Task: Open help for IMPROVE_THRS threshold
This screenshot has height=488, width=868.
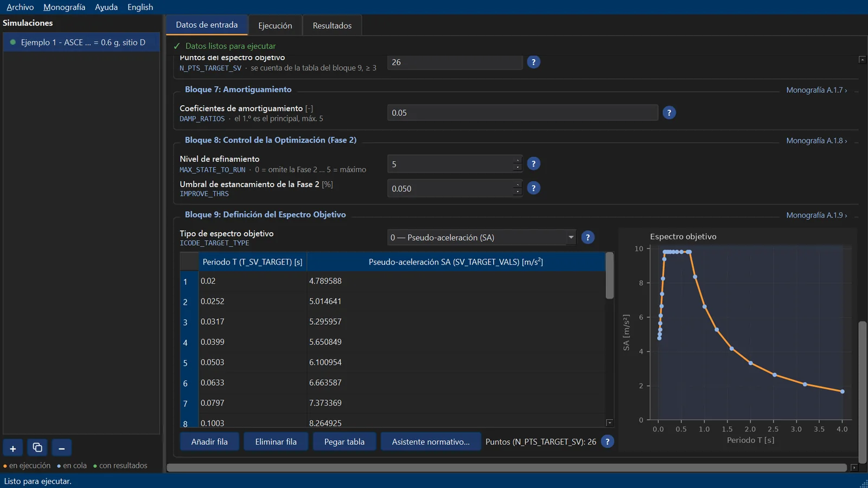Action: pyautogui.click(x=533, y=188)
